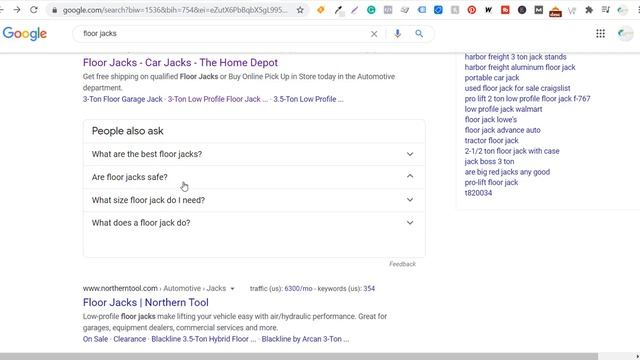
Task: Select 't820034' related keyword
Action: click(478, 193)
